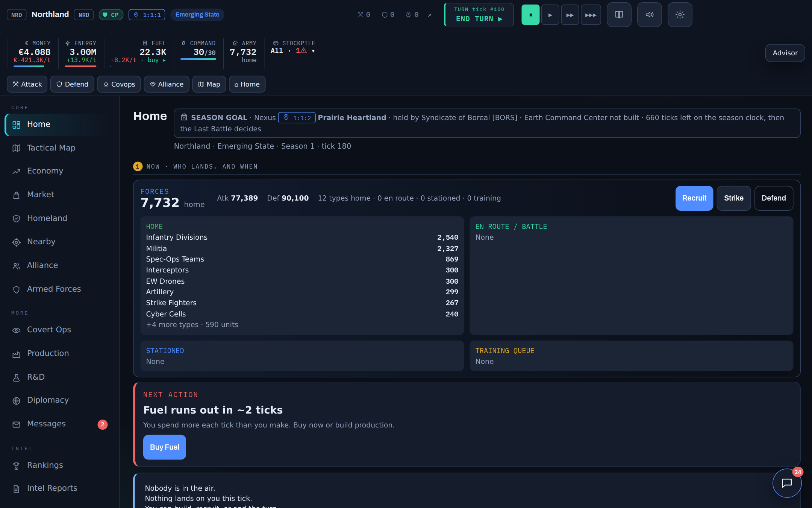The width and height of the screenshot is (812, 508).
Task: Click the triple-speed fast forward button
Action: coord(591,15)
